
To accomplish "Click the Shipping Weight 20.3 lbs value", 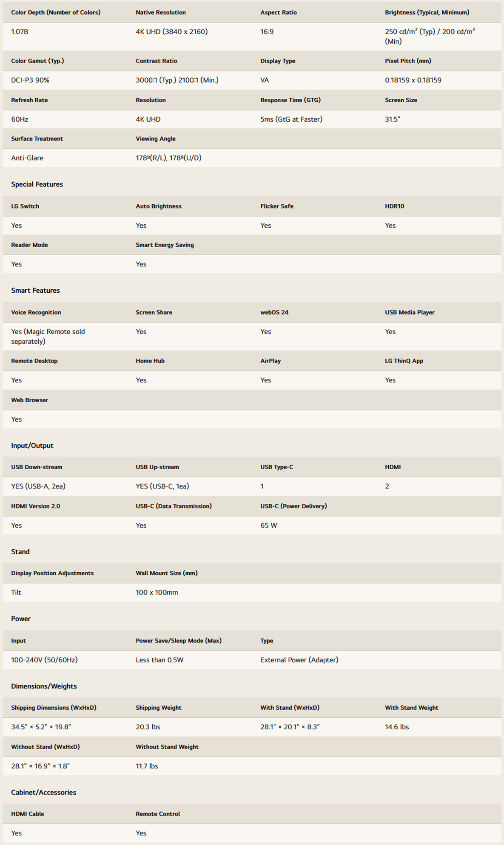I will (148, 727).
